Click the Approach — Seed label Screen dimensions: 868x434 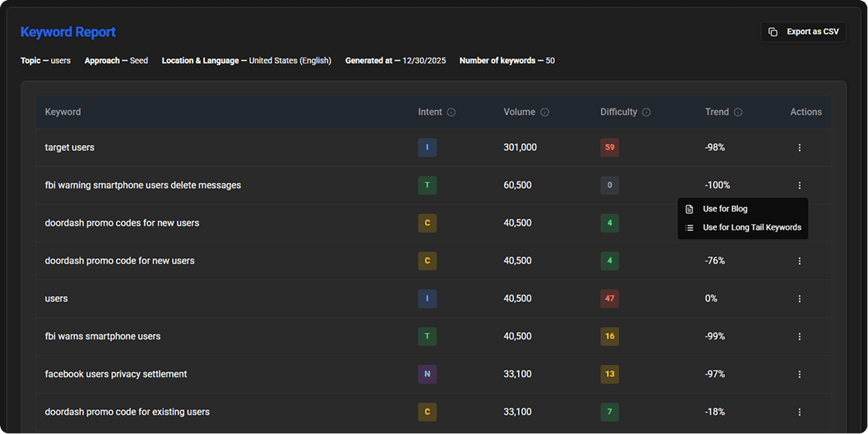[116, 60]
